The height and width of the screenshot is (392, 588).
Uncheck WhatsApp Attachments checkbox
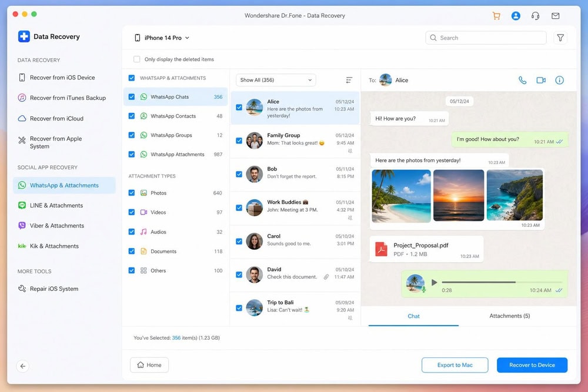click(132, 154)
